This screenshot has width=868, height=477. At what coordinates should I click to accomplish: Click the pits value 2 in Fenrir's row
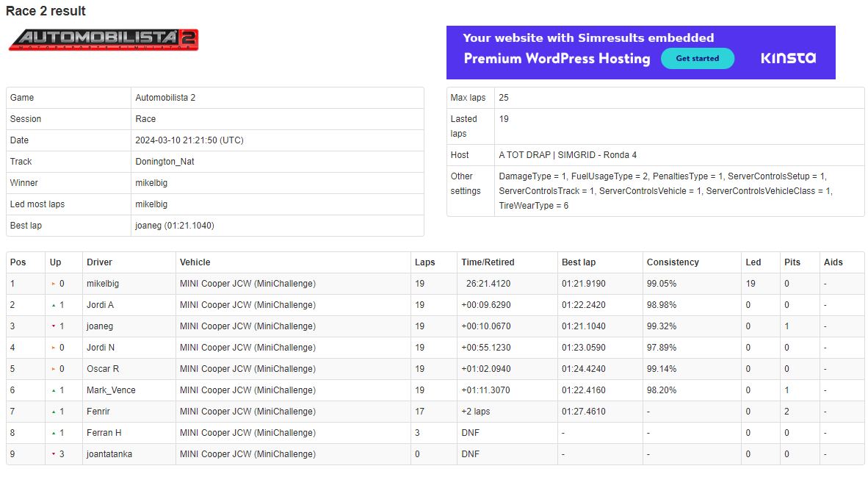click(786, 412)
